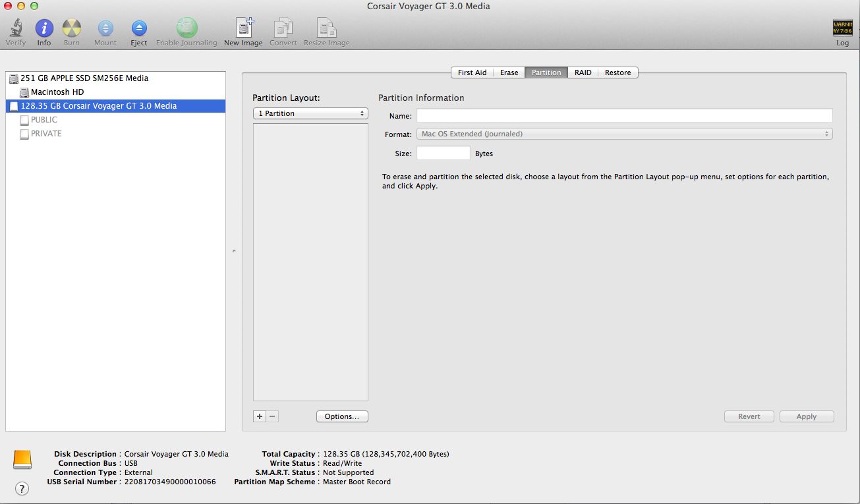Image resolution: width=860 pixels, height=504 pixels.
Task: Open the Log viewer icon
Action: coord(842,28)
